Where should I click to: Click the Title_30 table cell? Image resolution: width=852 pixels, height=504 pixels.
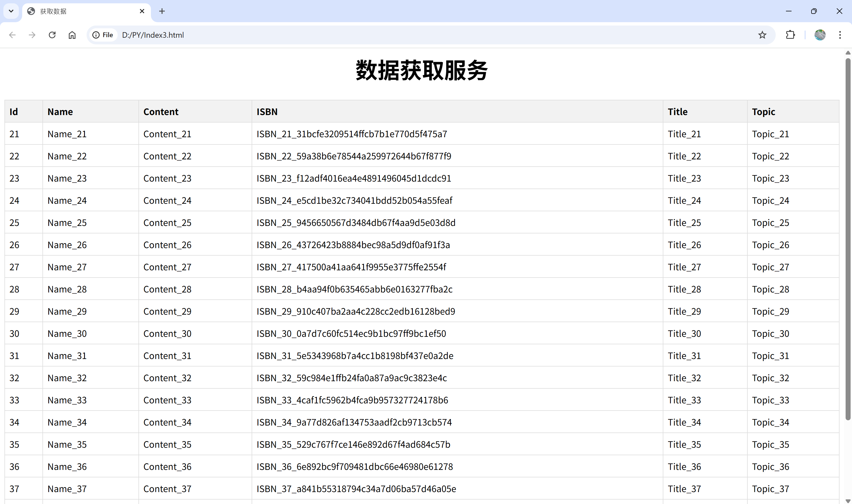pyautogui.click(x=684, y=334)
